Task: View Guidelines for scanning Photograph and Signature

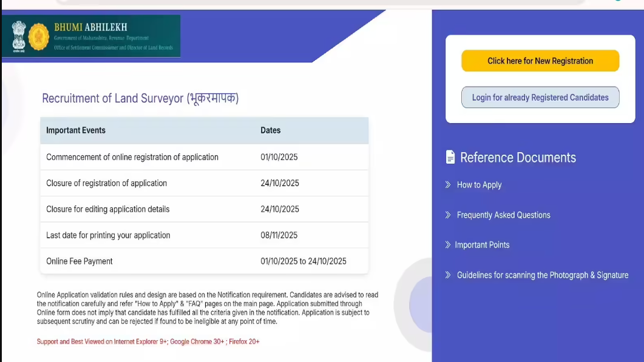Action: tap(542, 275)
